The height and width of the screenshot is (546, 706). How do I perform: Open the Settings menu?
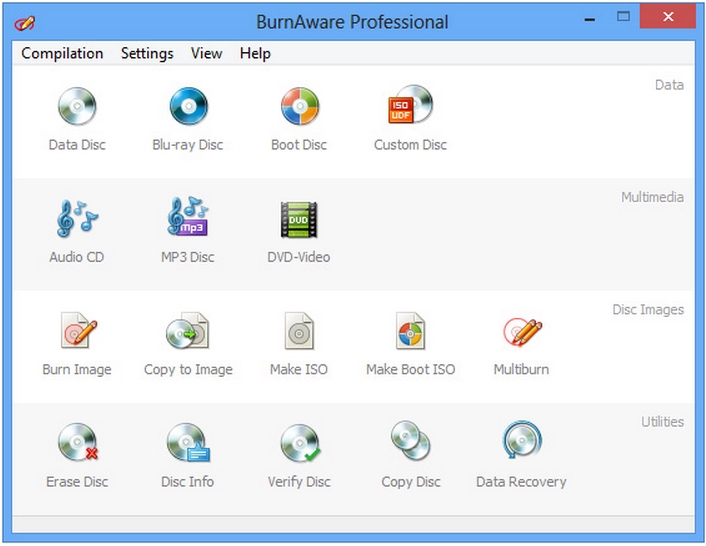[x=147, y=54]
